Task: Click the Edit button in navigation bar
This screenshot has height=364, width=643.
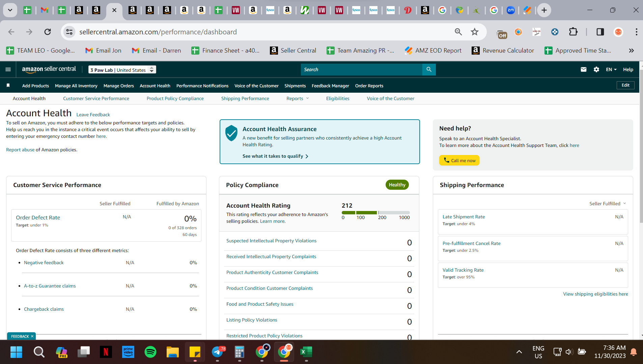Action: coord(625,85)
